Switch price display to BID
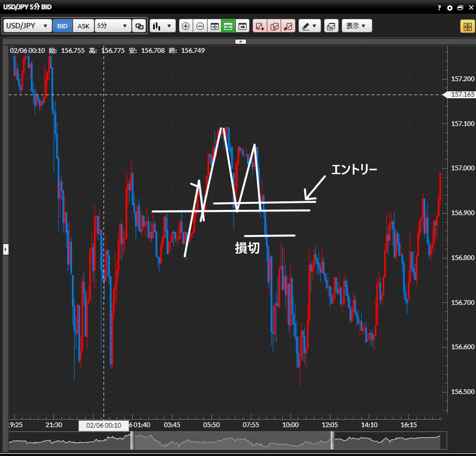Screen dimensions: 476x456 (62, 26)
